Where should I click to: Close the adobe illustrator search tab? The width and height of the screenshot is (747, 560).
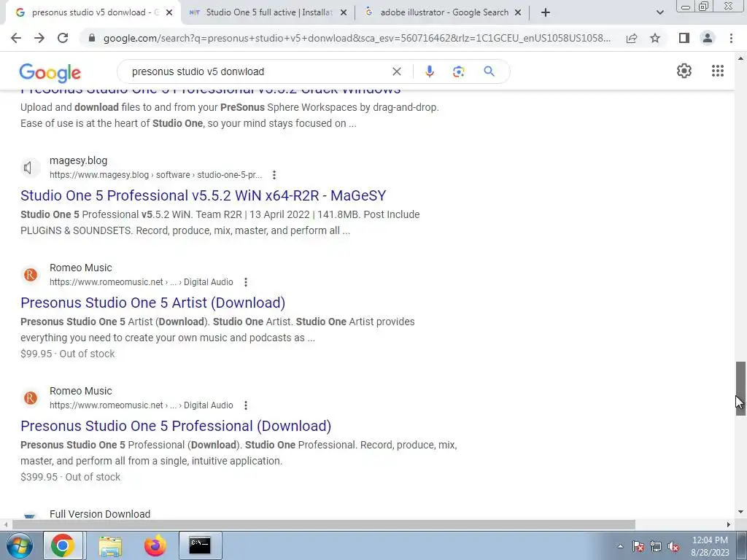click(x=519, y=13)
